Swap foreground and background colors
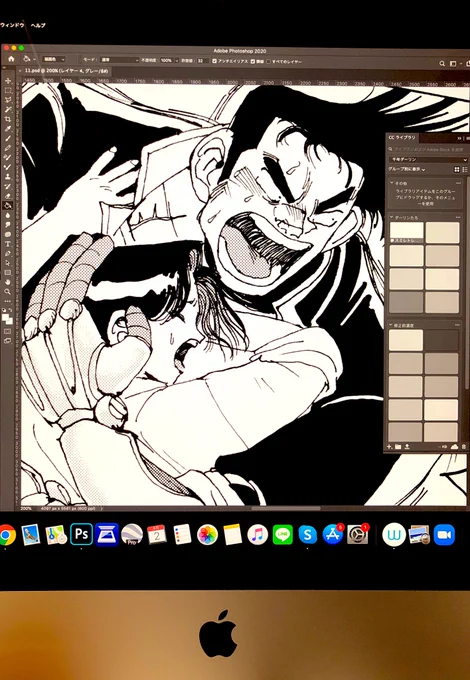 click(11, 310)
